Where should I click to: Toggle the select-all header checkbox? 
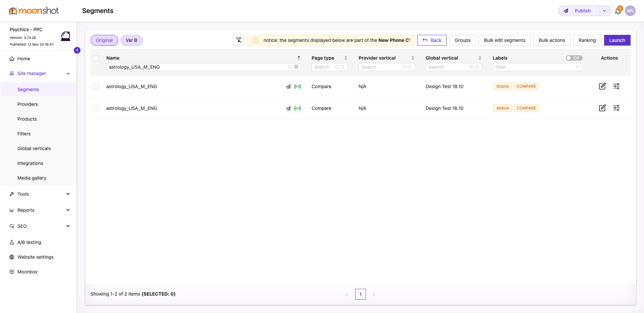[96, 58]
